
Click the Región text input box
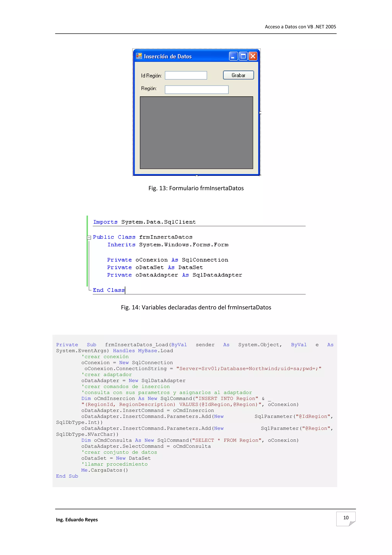pos(197,89)
